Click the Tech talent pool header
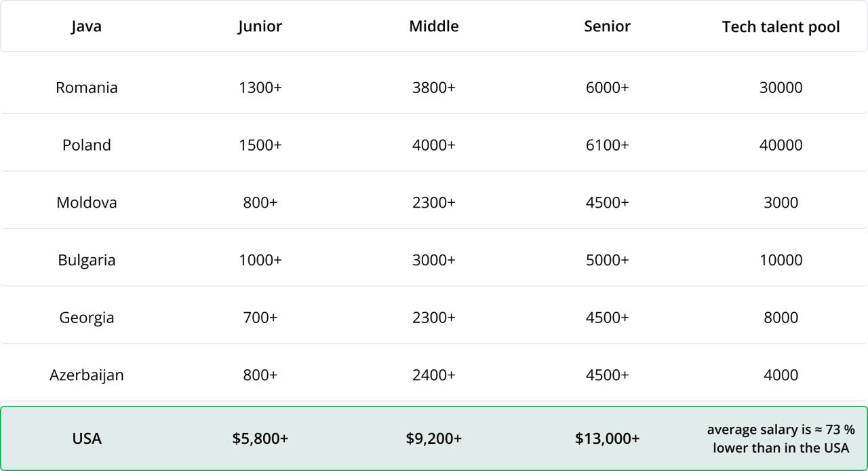The image size is (868, 471). (781, 27)
